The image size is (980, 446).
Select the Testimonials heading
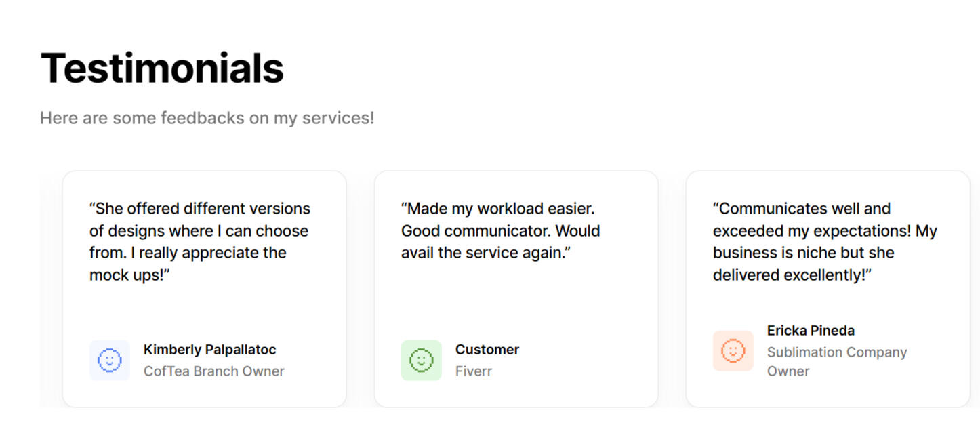[x=162, y=68]
